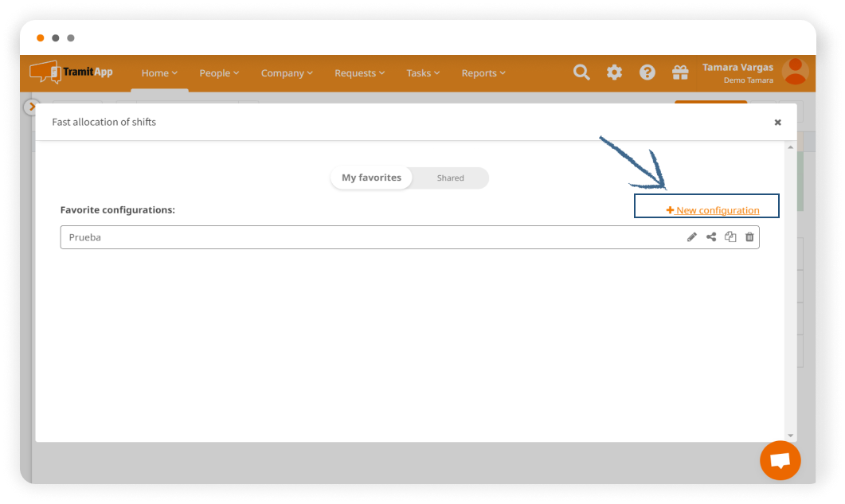Open the search magnifier in header

click(x=582, y=72)
